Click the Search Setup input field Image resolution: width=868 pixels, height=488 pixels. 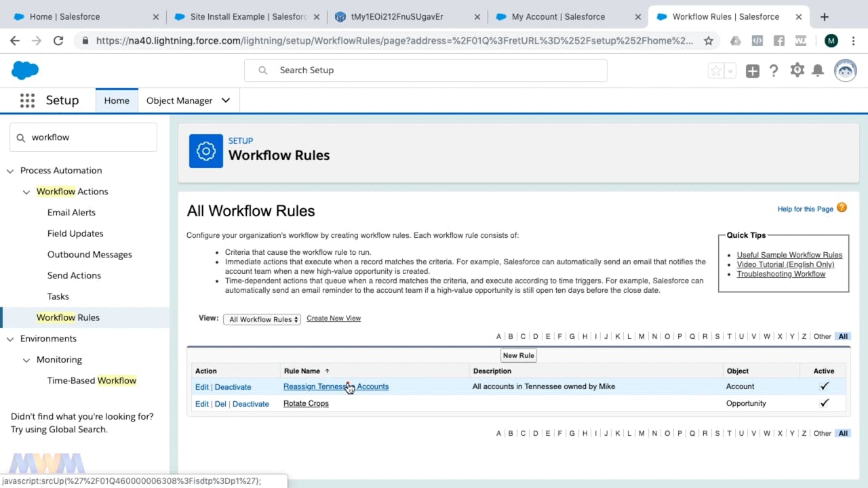(434, 70)
